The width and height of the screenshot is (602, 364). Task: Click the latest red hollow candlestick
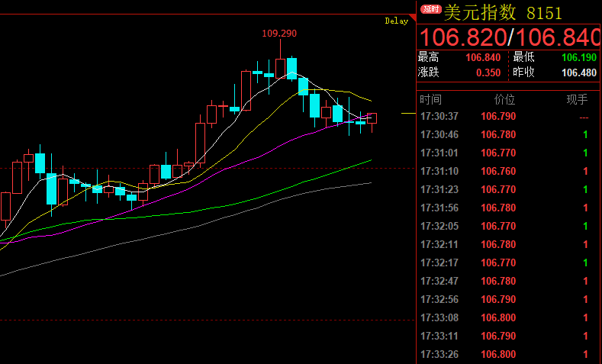pos(372,118)
